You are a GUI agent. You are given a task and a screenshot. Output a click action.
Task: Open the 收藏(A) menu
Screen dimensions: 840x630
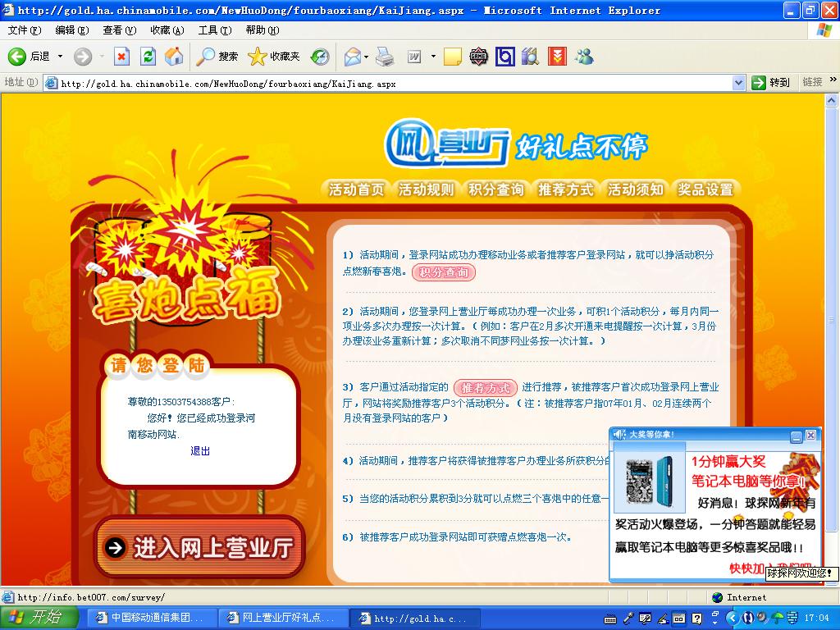tap(167, 30)
